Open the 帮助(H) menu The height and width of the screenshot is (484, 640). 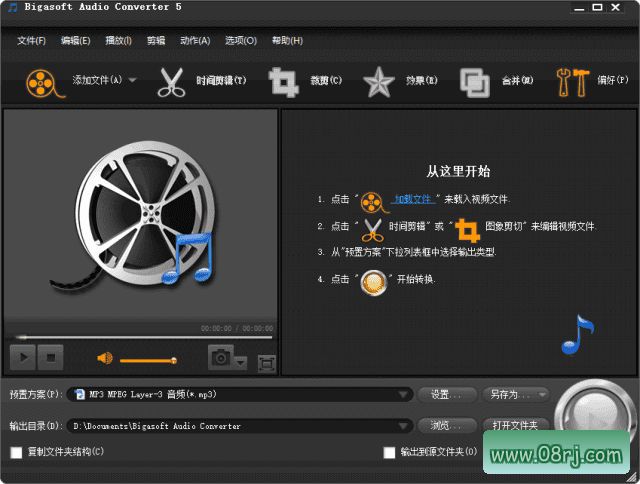288,41
